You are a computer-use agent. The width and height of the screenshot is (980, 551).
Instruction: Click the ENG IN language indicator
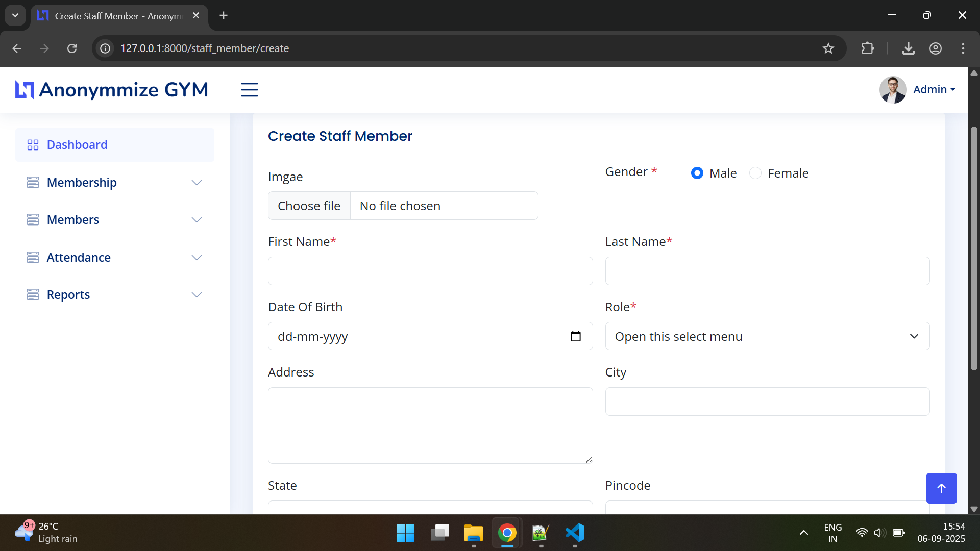[832, 533]
